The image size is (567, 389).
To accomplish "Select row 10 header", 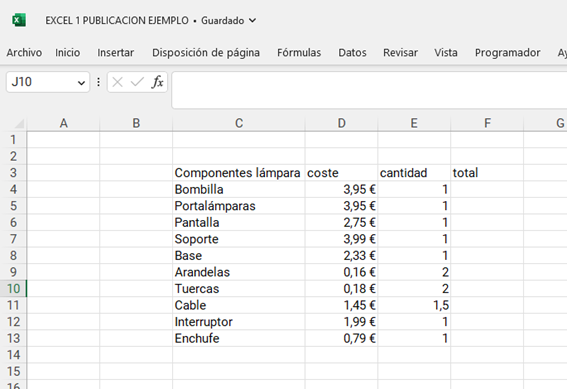I will pyautogui.click(x=13, y=288).
